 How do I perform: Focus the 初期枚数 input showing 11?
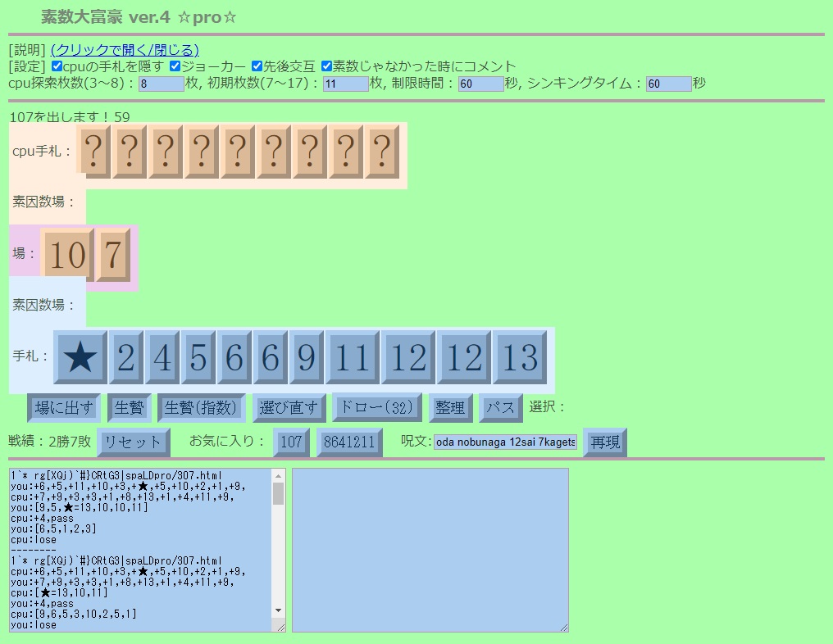tap(346, 84)
